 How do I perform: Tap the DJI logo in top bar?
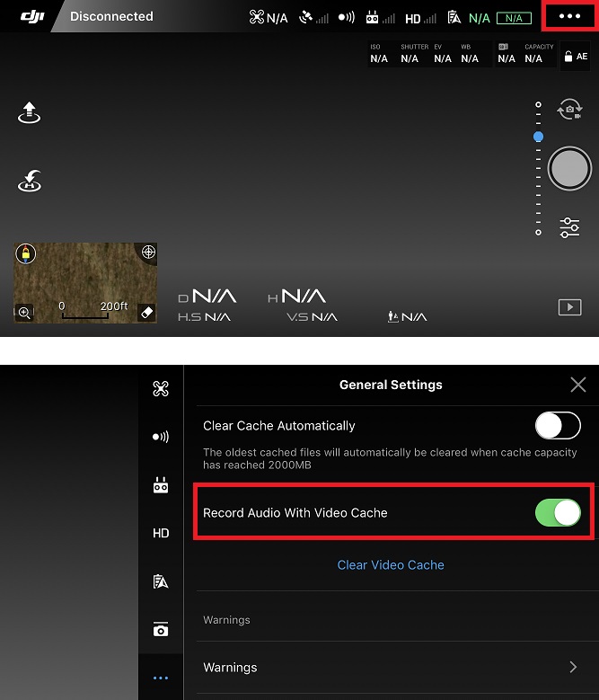click(x=32, y=16)
